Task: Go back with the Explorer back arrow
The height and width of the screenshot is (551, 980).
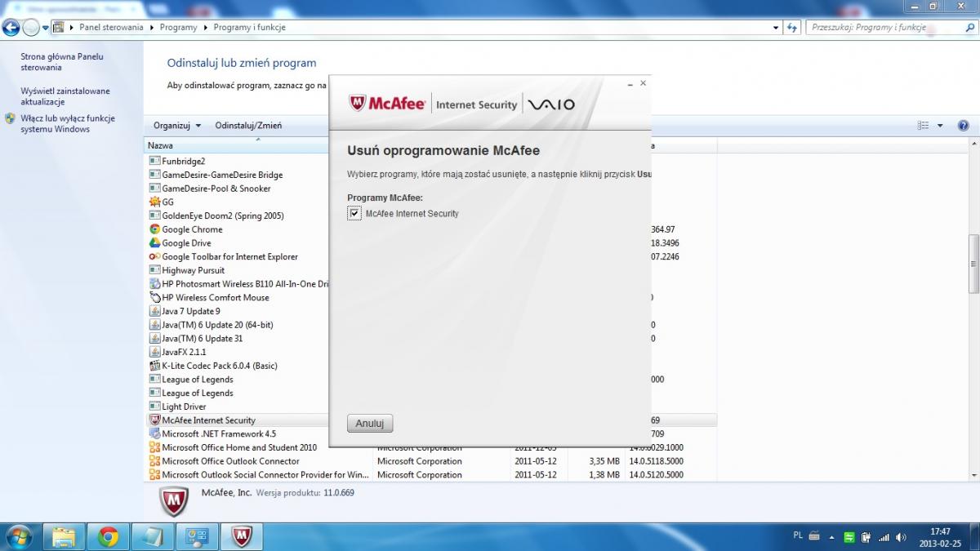Action: 11,27
